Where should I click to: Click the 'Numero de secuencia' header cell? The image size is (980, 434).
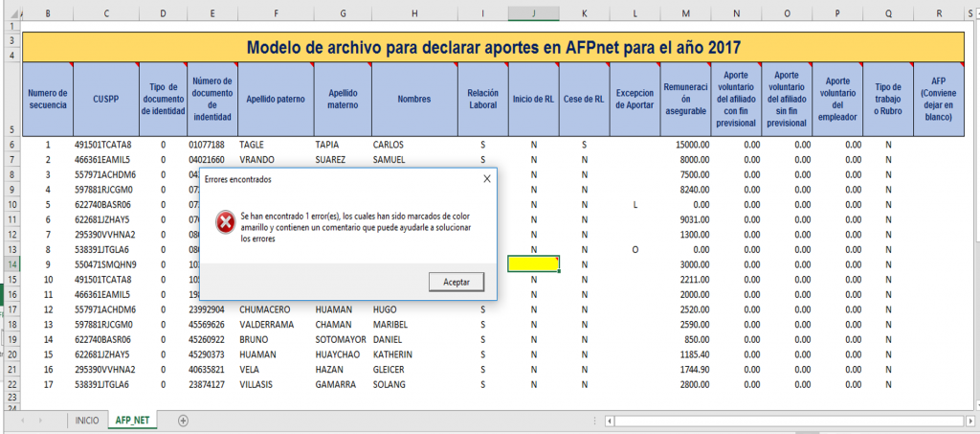tap(48, 99)
